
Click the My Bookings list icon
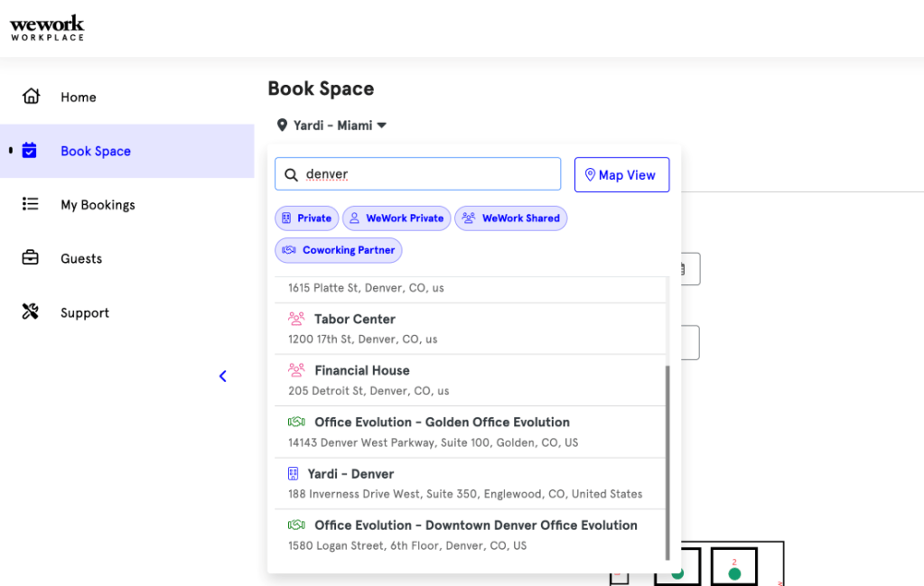point(30,204)
